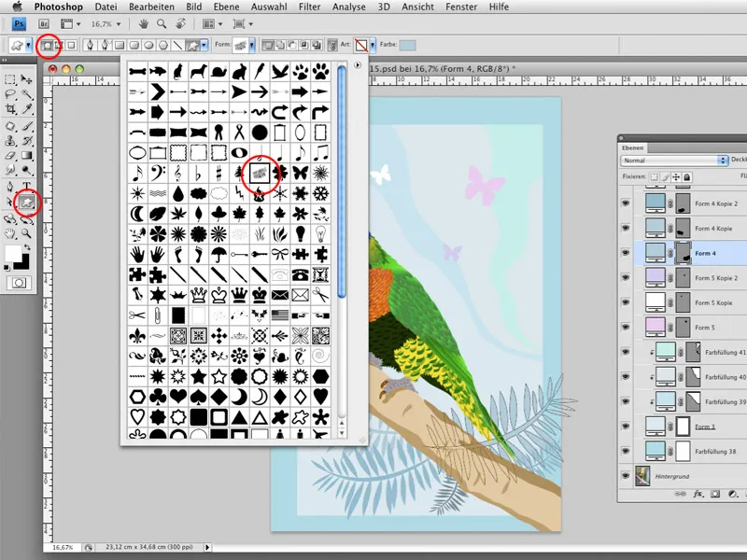The height and width of the screenshot is (560, 747).
Task: Open Adobe Bridge with the Br button
Action: pyautogui.click(x=43, y=24)
